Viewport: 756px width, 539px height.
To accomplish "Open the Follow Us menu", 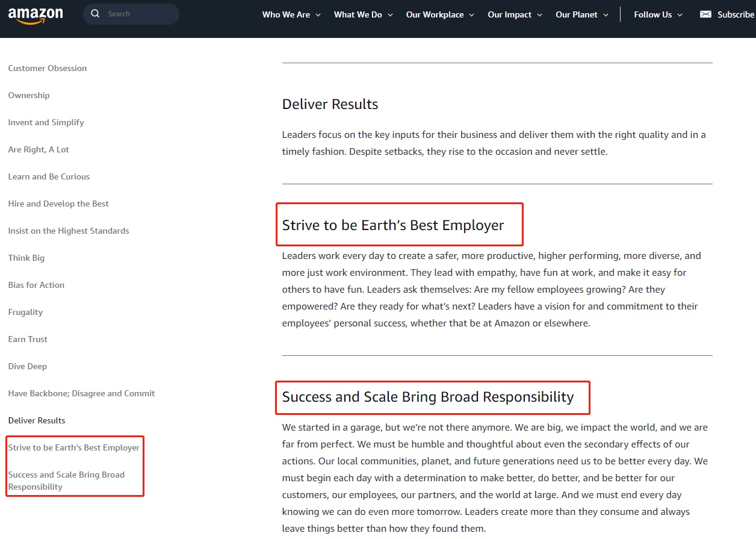I will pos(658,14).
